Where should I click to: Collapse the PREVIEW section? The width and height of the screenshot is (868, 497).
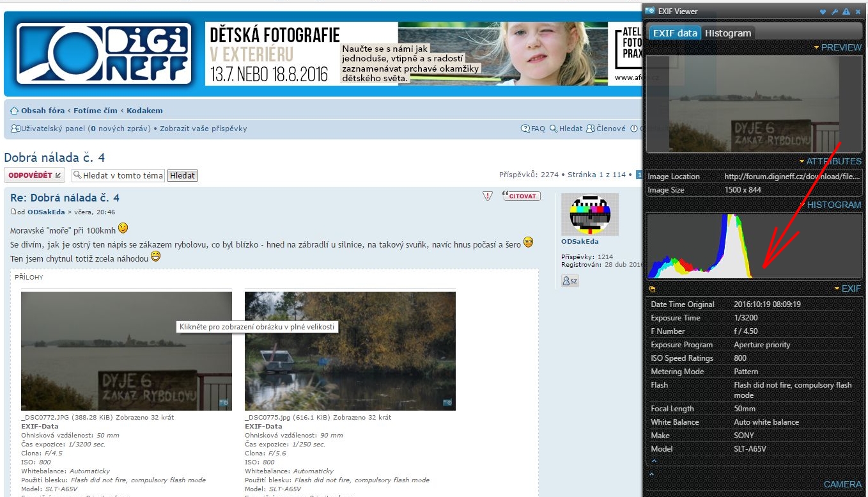837,47
